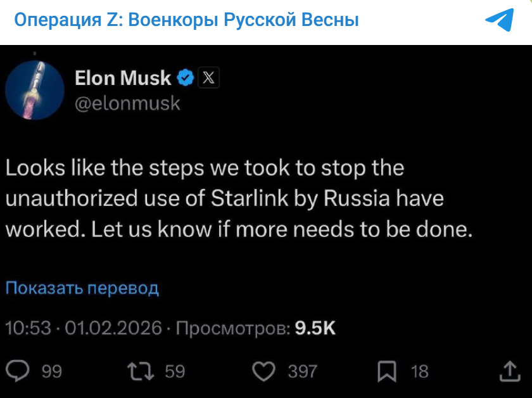Click the Показать перевод translation link
The height and width of the screenshot is (398, 532).
pos(81,288)
